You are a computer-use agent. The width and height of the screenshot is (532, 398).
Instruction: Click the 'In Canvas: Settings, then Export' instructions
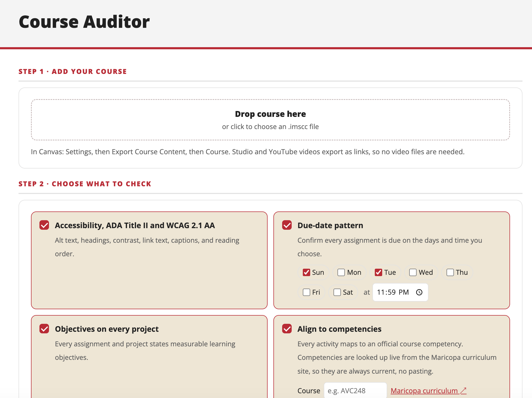248,152
